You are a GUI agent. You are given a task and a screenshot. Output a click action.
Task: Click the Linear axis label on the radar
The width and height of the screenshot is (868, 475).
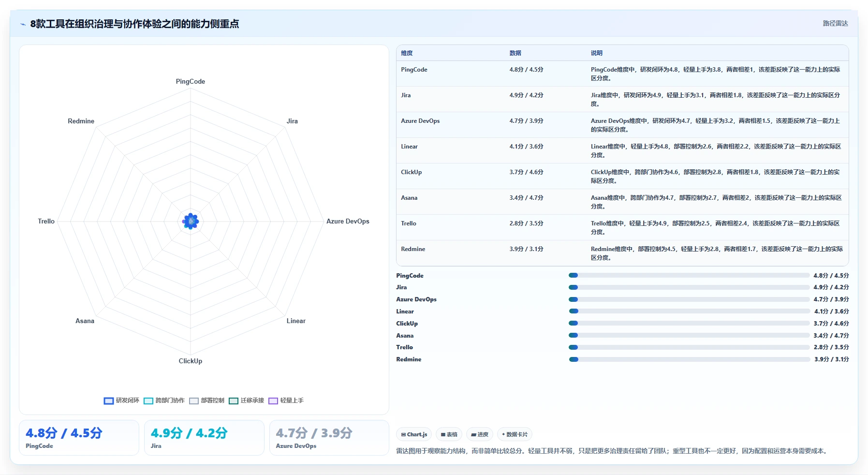[x=296, y=321]
